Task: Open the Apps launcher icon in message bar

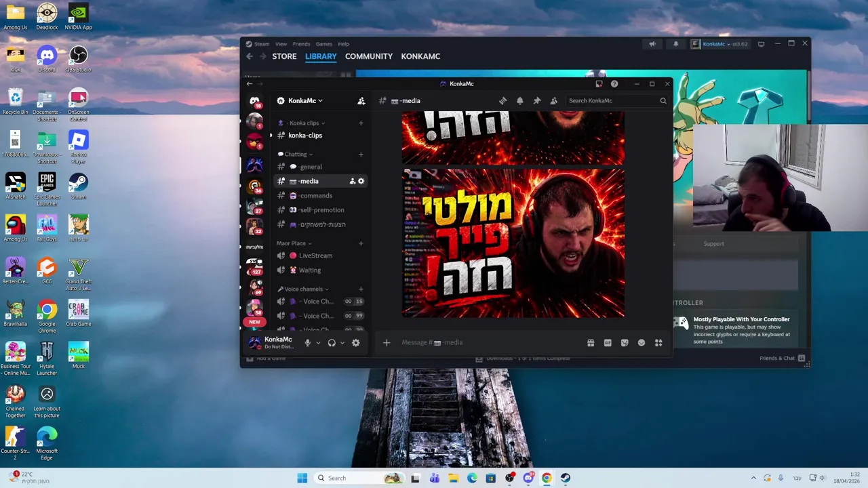Action: 658,343
